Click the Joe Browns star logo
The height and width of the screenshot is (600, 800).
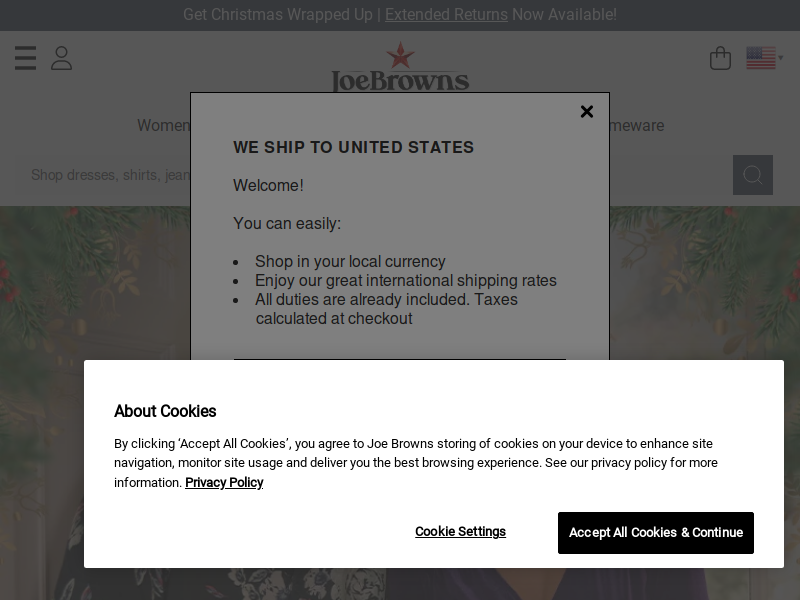coord(400,66)
